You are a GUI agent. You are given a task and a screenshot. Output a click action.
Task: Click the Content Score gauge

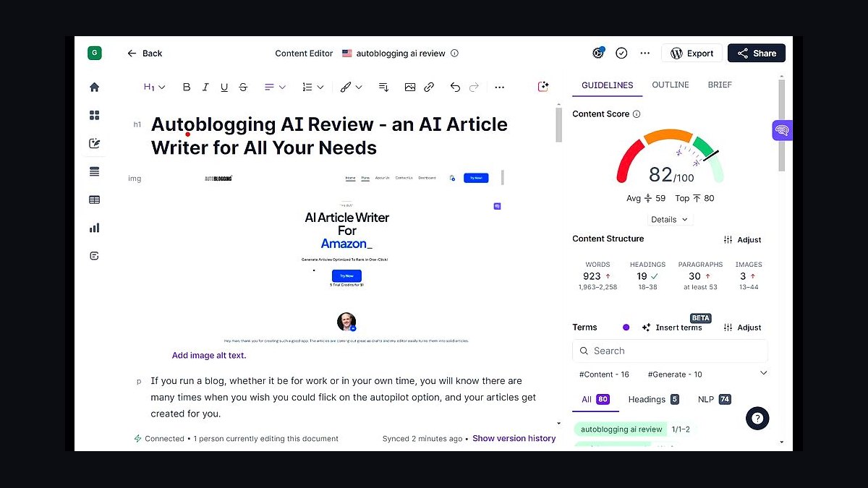pos(670,156)
